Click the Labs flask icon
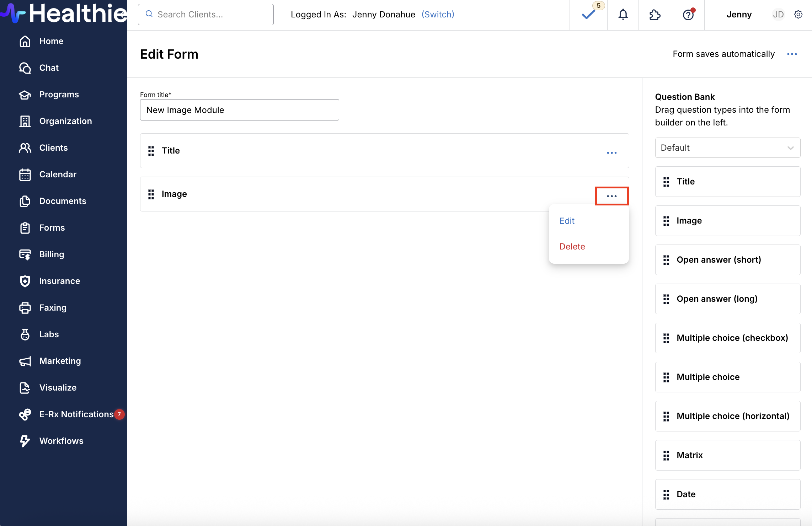The height and width of the screenshot is (526, 812). (x=25, y=334)
